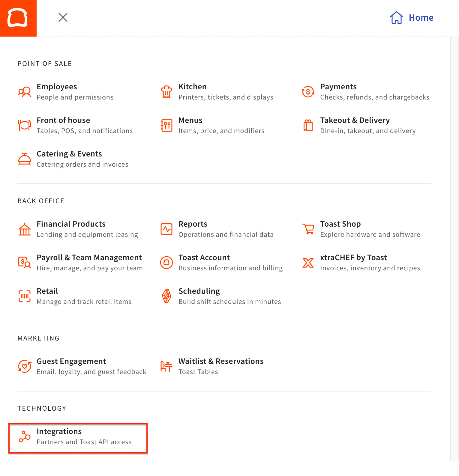Click the Kitchen chef hat icon
Screen dimensions: 459x476
point(166,92)
